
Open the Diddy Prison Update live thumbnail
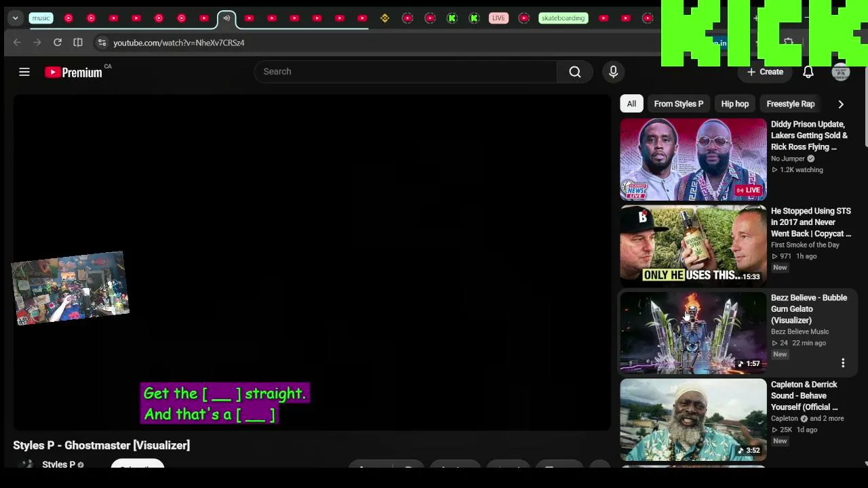pyautogui.click(x=693, y=160)
